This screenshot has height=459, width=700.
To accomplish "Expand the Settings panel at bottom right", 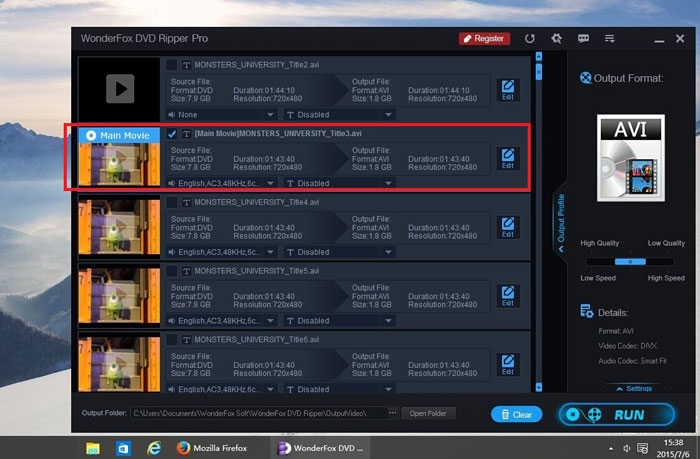I will click(x=634, y=388).
